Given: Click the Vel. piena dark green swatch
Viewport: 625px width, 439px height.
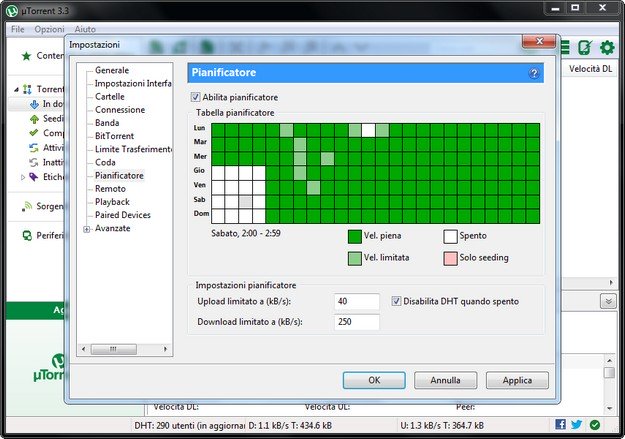Looking at the screenshot, I should click(355, 236).
